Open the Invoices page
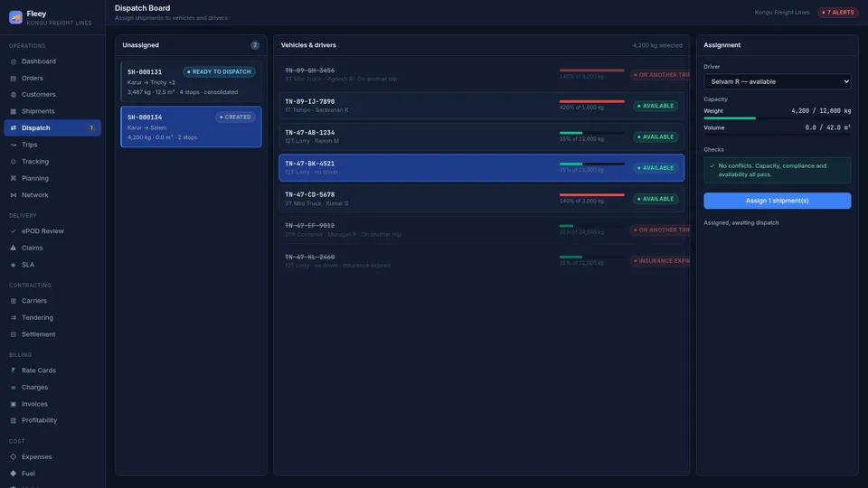868x488 pixels. (52, 404)
